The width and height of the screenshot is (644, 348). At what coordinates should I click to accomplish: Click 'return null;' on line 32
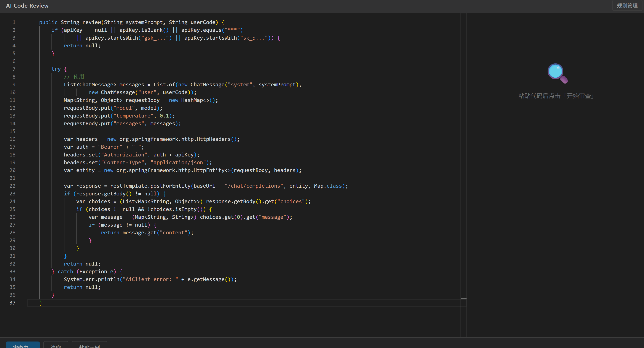82,264
